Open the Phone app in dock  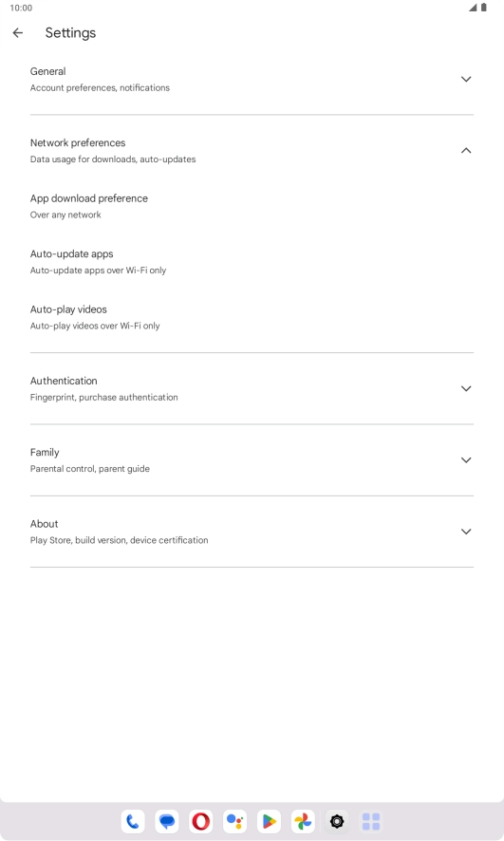click(x=133, y=821)
